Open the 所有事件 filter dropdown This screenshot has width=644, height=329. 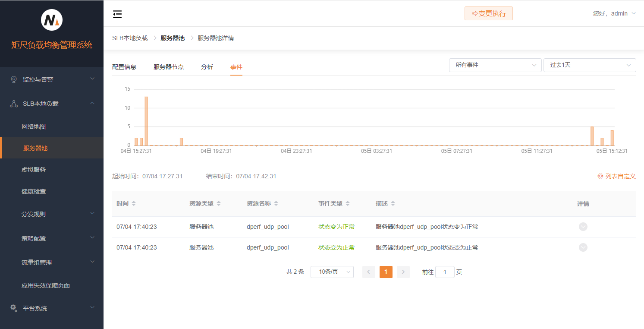[495, 65]
